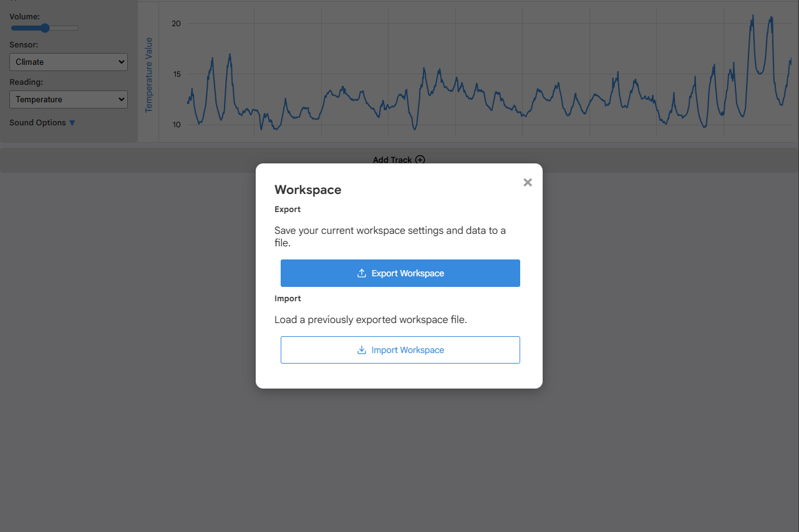
Task: Open the Sensor dropdown showing Climate
Action: click(x=69, y=62)
